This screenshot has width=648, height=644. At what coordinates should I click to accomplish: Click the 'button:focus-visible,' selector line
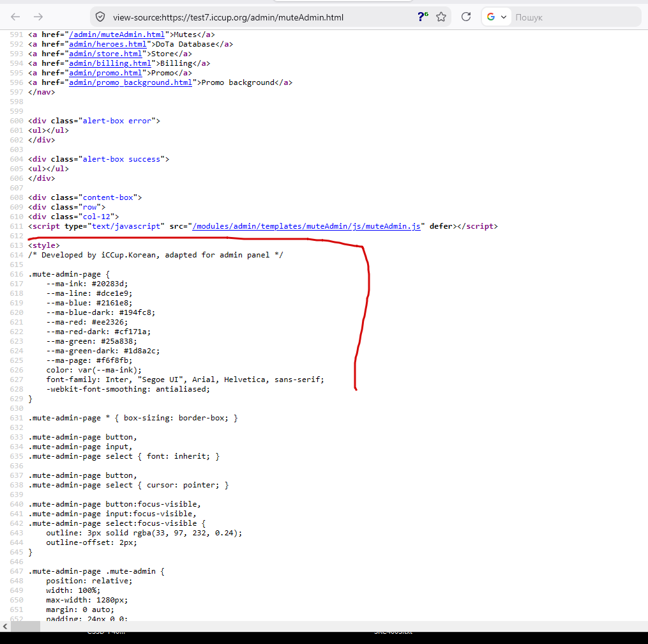114,504
